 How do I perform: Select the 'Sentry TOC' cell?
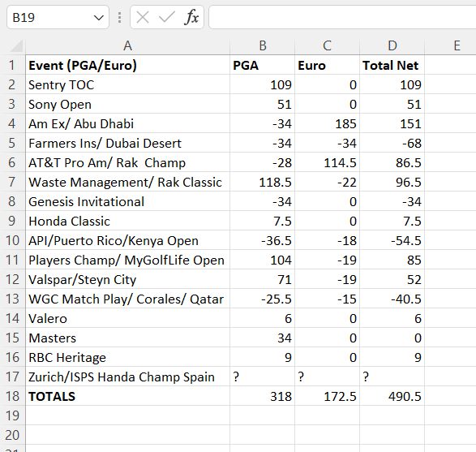click(128, 84)
